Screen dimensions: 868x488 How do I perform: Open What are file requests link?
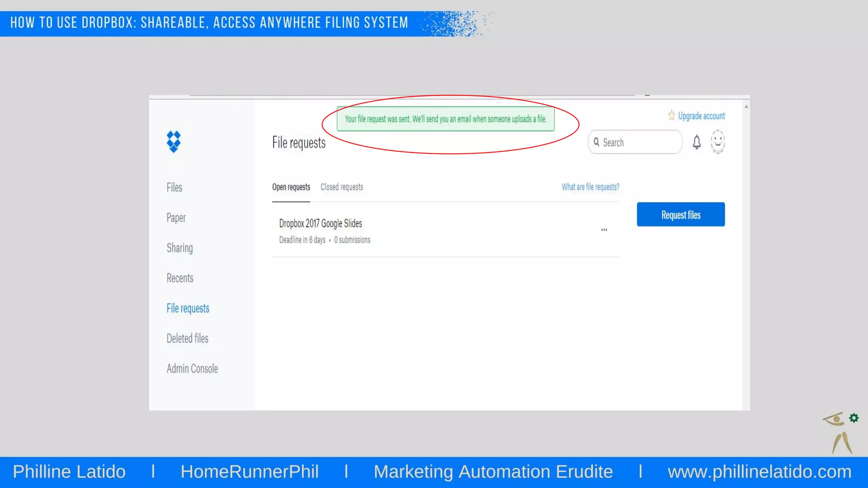click(x=590, y=187)
